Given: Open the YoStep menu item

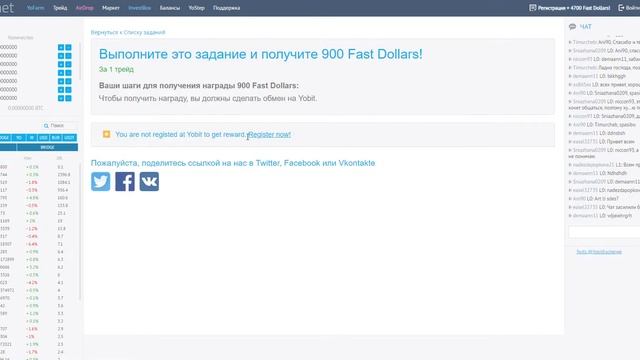Looking at the screenshot, I should pyautogui.click(x=196, y=8).
